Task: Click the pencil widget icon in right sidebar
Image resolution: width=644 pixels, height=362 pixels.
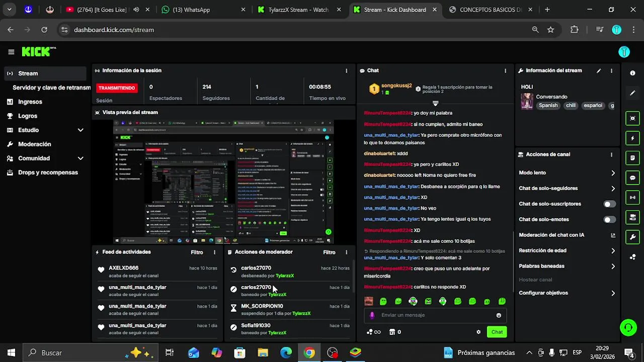Action: (632, 93)
